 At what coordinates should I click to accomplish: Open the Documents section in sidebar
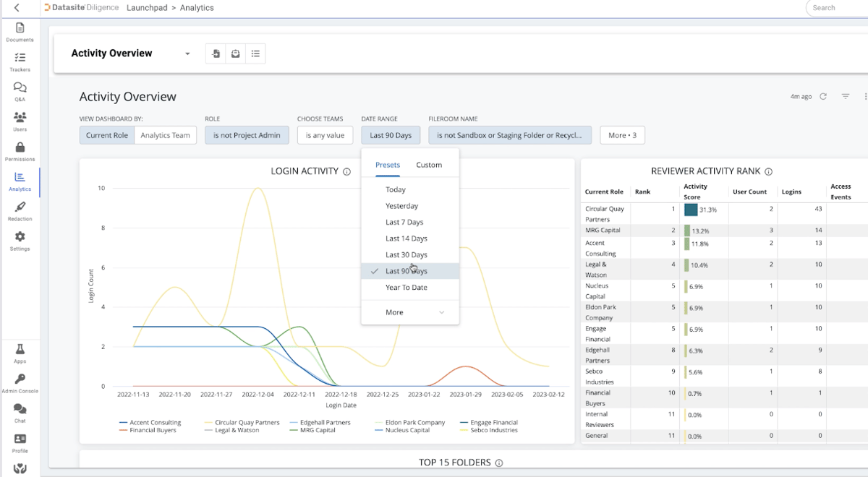click(20, 32)
